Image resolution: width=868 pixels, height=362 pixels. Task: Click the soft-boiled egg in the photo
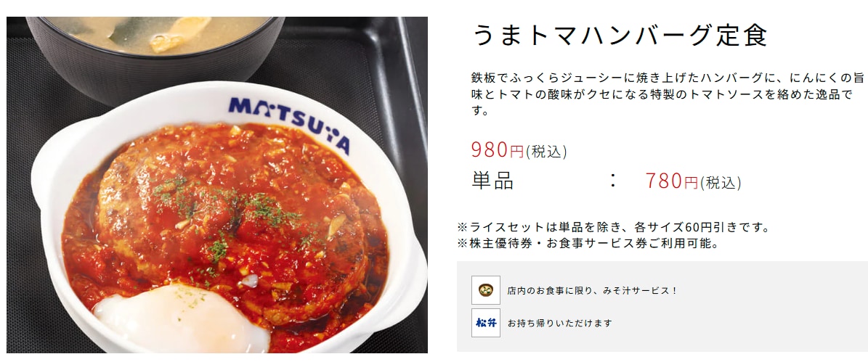[181, 321]
